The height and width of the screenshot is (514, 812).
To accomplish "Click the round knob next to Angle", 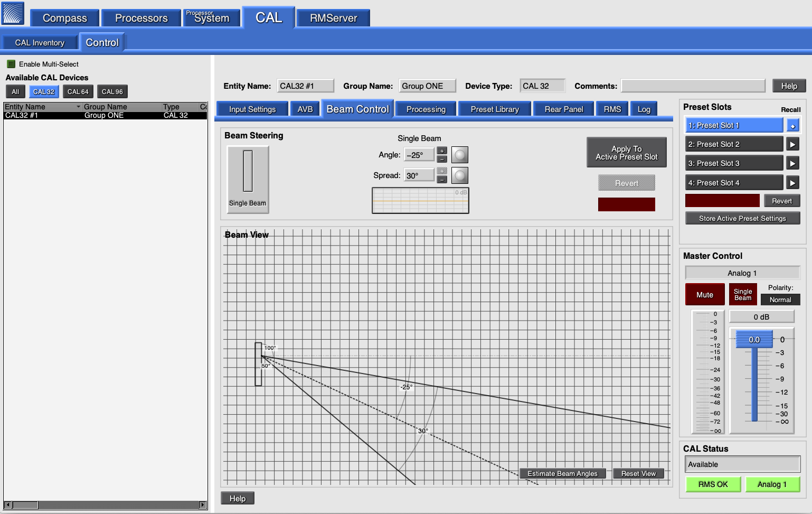I will 460,155.
